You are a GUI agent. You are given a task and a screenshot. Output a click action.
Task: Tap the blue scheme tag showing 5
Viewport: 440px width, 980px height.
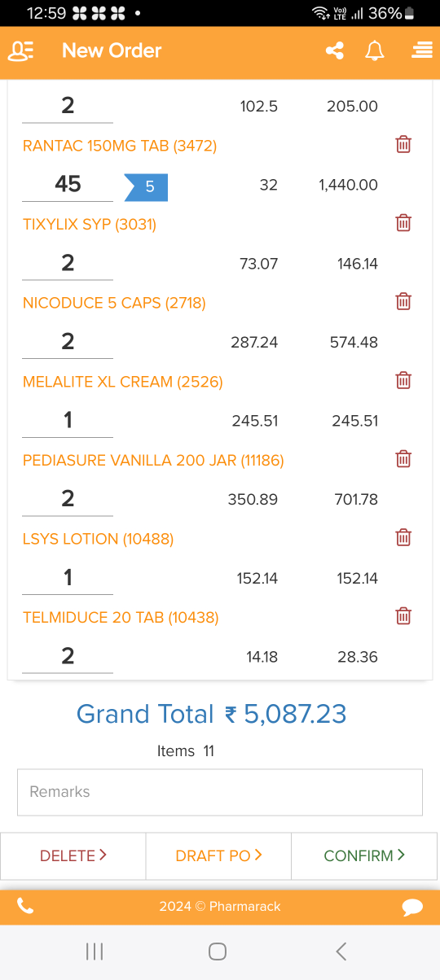coord(147,186)
